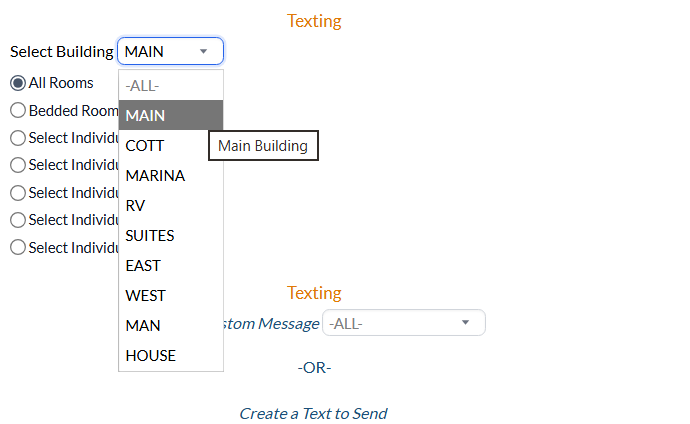The width and height of the screenshot is (690, 424).
Task: Pick EAST building option
Action: 171,265
